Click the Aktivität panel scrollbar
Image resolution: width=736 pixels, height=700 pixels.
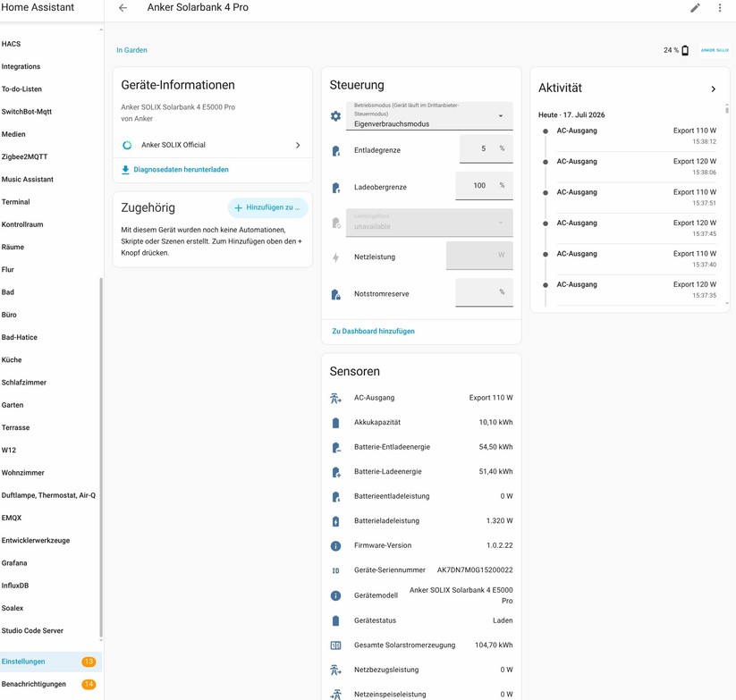pyautogui.click(x=727, y=110)
